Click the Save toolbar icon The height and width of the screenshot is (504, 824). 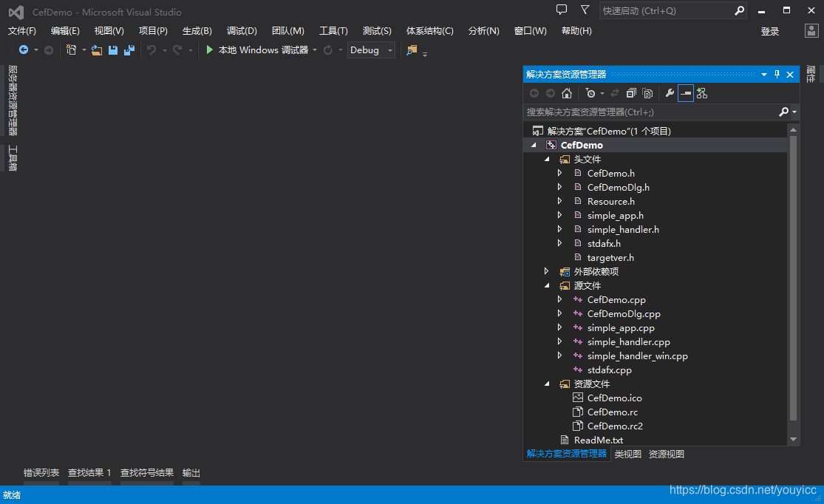[x=113, y=50]
